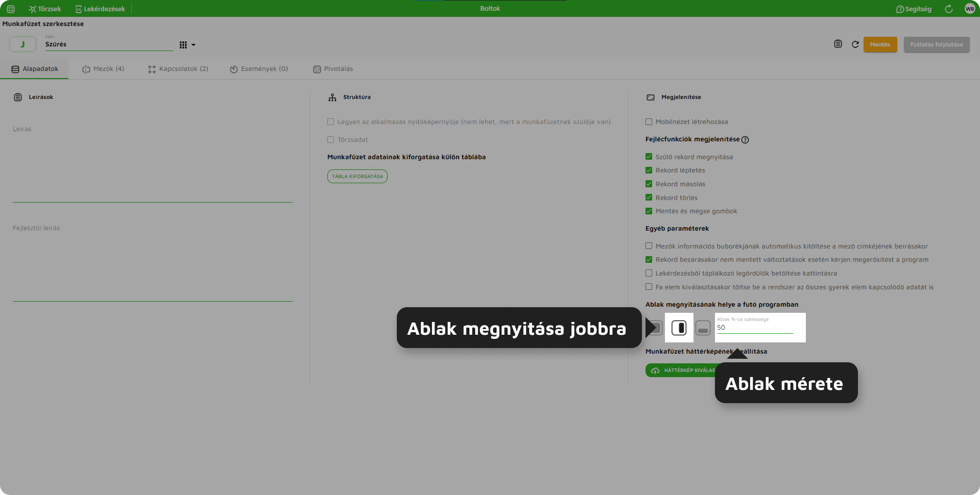Open the WB user avatar menu
This screenshot has width=980, height=495.
click(x=970, y=9)
